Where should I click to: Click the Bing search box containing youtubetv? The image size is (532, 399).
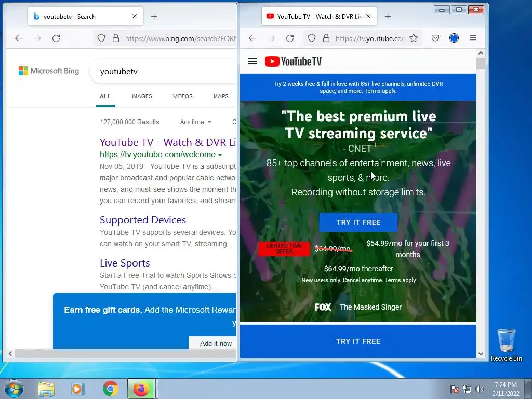tap(163, 71)
